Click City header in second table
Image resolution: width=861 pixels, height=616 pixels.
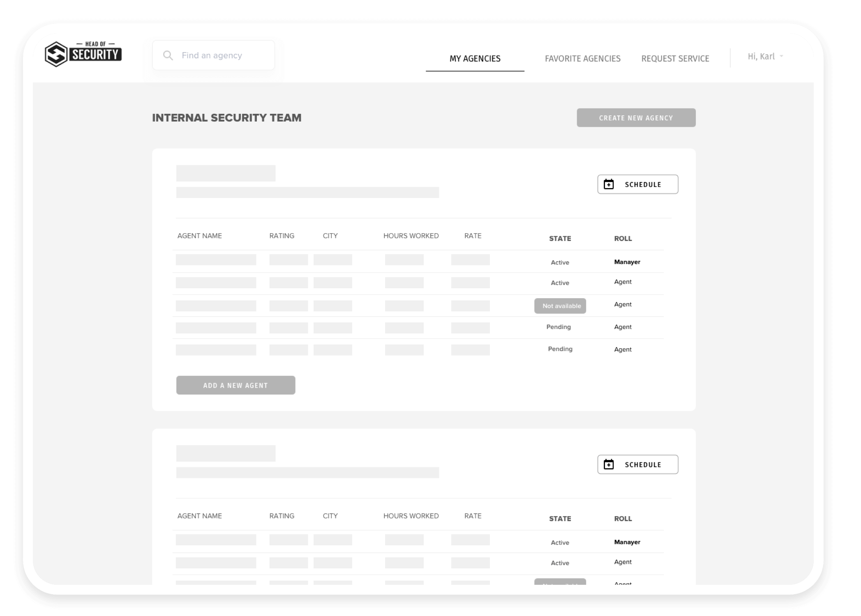coord(330,516)
